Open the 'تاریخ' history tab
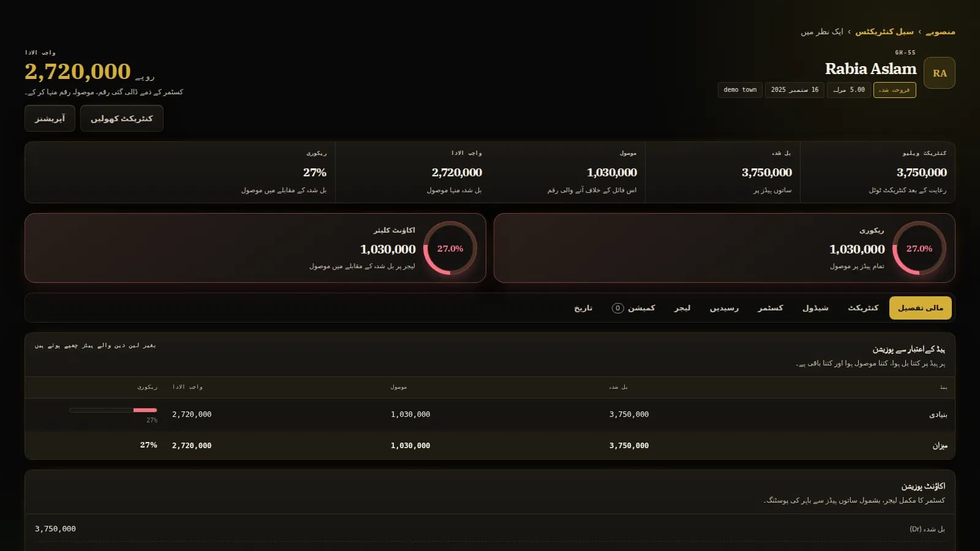Screen dimensions: 980x551 [x=583, y=308]
